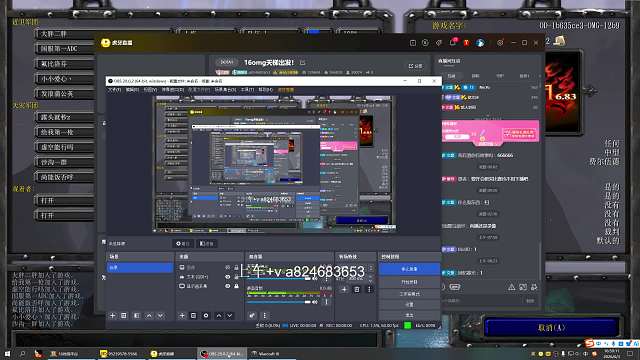Open OBS 编辑(E) menu

tap(132, 90)
